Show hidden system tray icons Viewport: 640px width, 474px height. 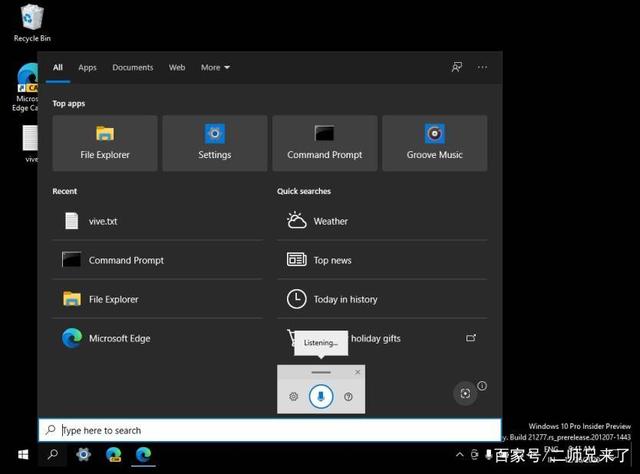tap(460, 454)
